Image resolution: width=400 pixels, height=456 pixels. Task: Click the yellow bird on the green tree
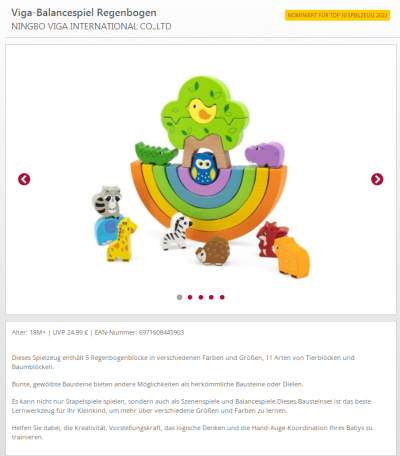[x=201, y=110]
